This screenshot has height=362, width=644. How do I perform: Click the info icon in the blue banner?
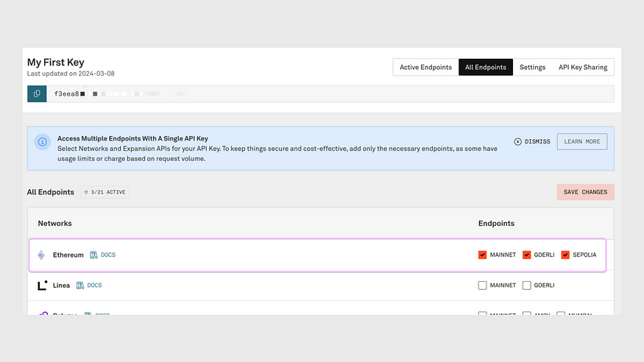point(42,142)
